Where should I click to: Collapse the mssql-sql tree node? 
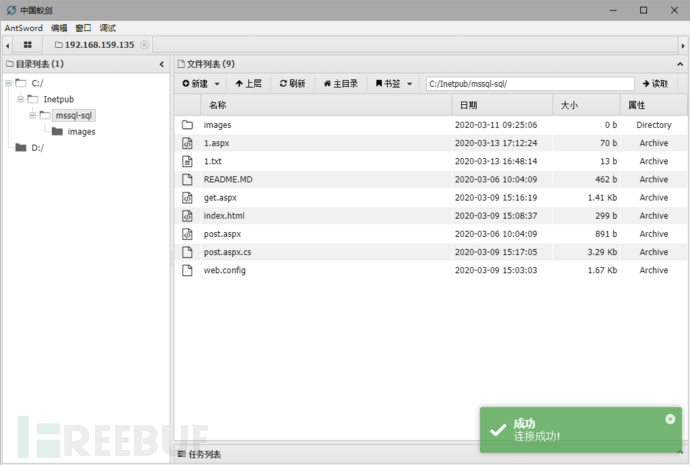coord(33,115)
